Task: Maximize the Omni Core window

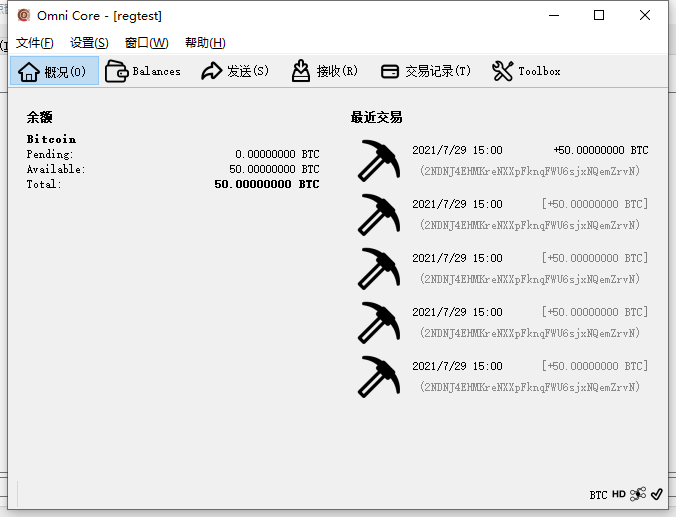Action: [599, 16]
